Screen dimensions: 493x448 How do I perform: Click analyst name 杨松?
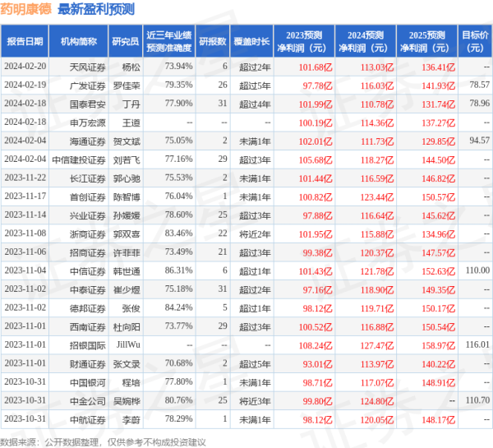[131, 67]
